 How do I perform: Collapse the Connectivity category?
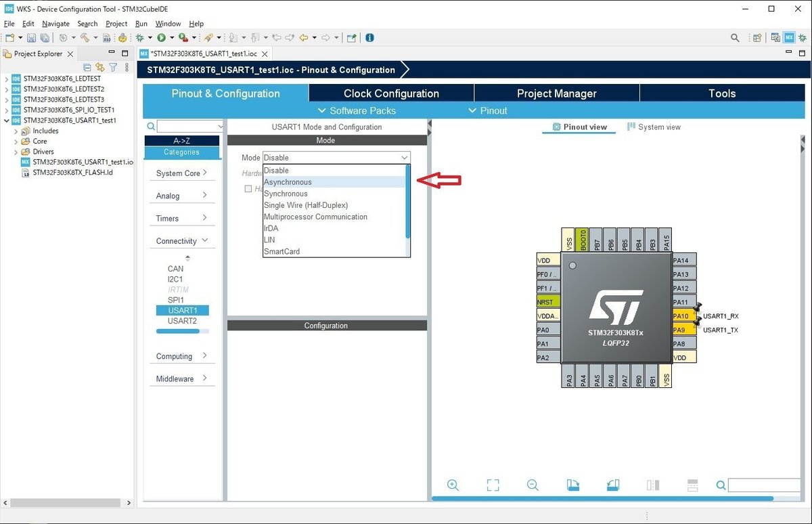coord(181,241)
